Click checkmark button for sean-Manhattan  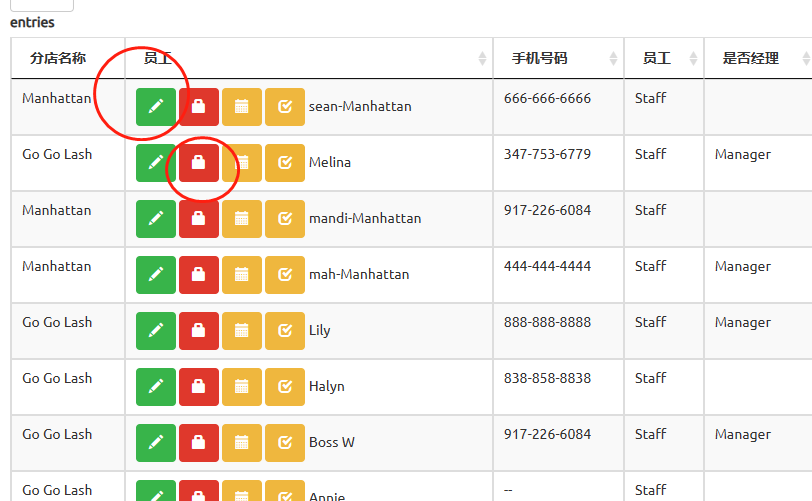pyautogui.click(x=285, y=107)
